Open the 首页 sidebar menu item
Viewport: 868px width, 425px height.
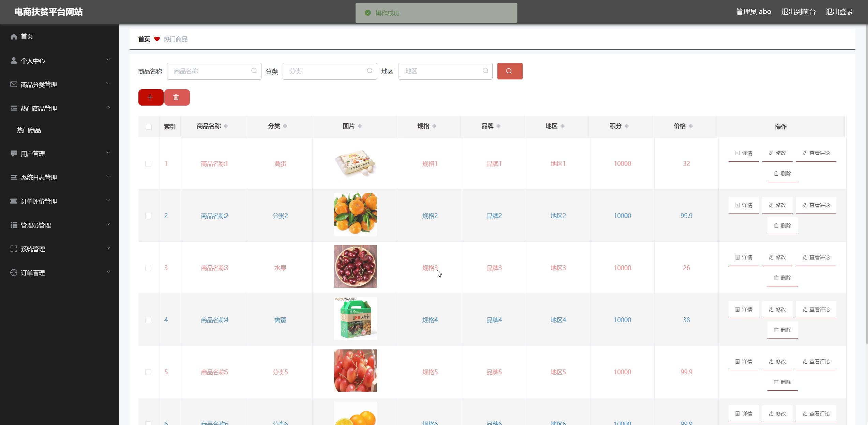[x=60, y=36]
